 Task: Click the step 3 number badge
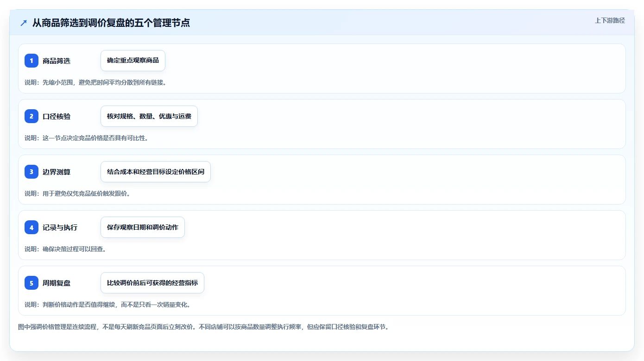(x=32, y=172)
